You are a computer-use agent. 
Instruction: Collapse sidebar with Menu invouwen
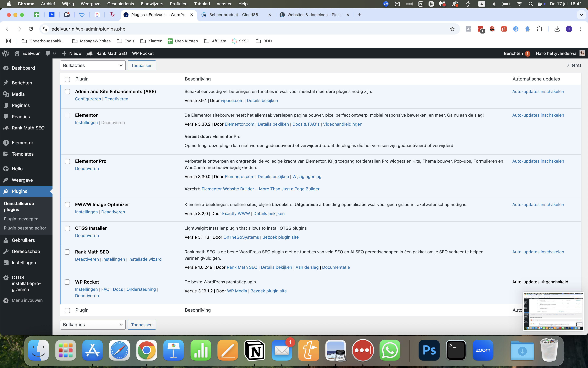click(x=23, y=300)
